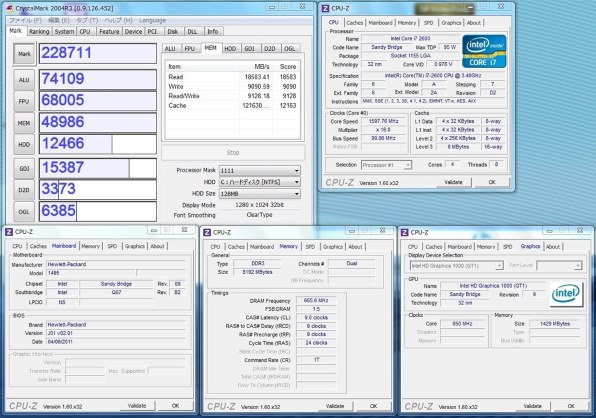Click the GDI score bar 15387
This screenshot has height=418, width=596.
coord(98,168)
